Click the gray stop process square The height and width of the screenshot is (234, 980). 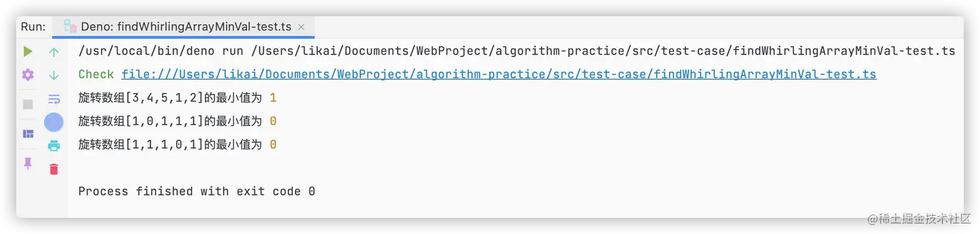tap(28, 104)
